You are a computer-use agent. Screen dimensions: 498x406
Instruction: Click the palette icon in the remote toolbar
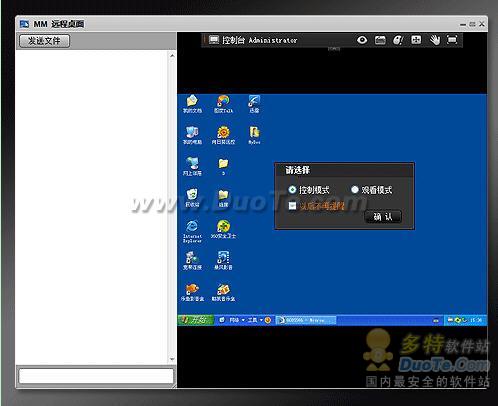click(x=398, y=40)
